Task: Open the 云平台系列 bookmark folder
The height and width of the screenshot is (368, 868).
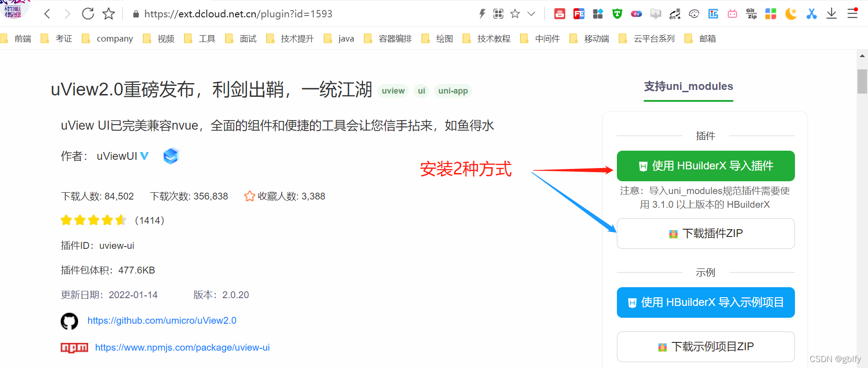Action: [647, 39]
